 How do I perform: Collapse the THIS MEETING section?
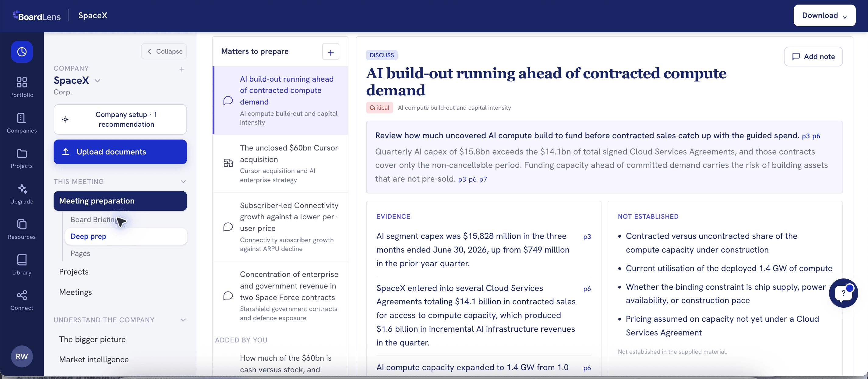coord(183,182)
